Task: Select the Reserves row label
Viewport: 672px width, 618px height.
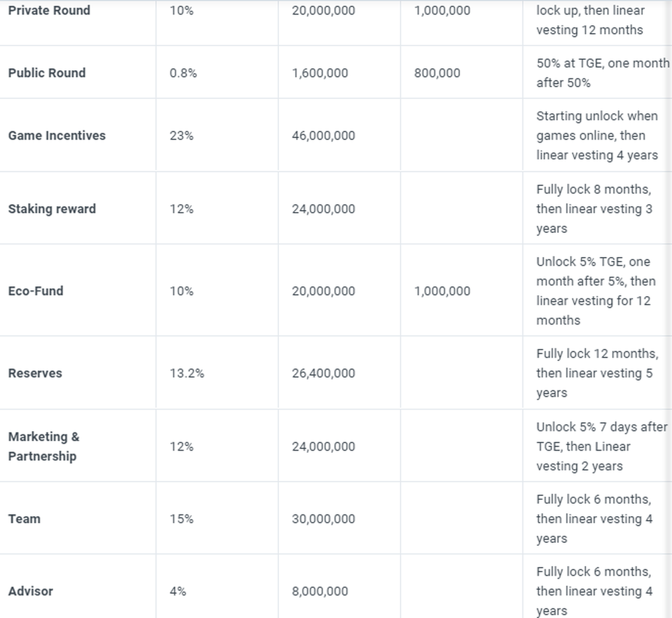Action: (35, 373)
